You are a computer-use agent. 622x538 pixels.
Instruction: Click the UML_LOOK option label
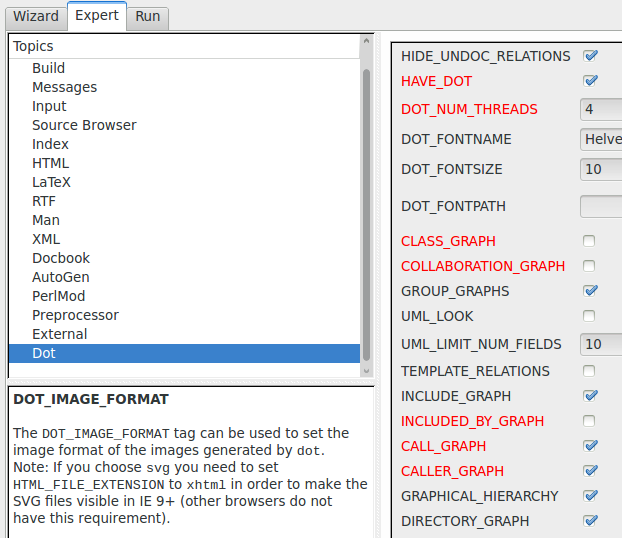[437, 317]
